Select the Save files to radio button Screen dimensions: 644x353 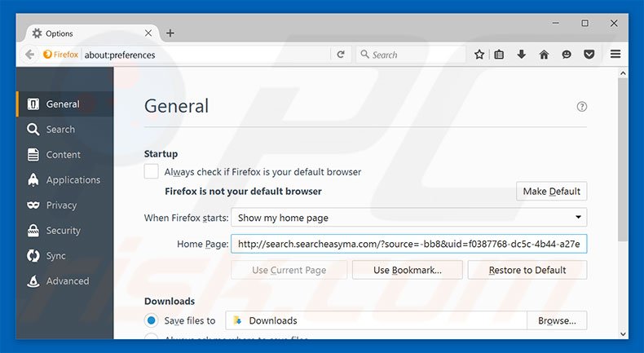pos(151,320)
